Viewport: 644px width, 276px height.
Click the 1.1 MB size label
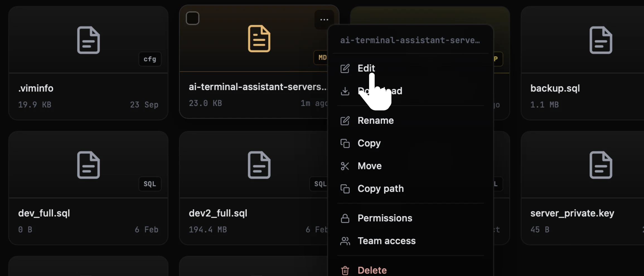click(544, 105)
